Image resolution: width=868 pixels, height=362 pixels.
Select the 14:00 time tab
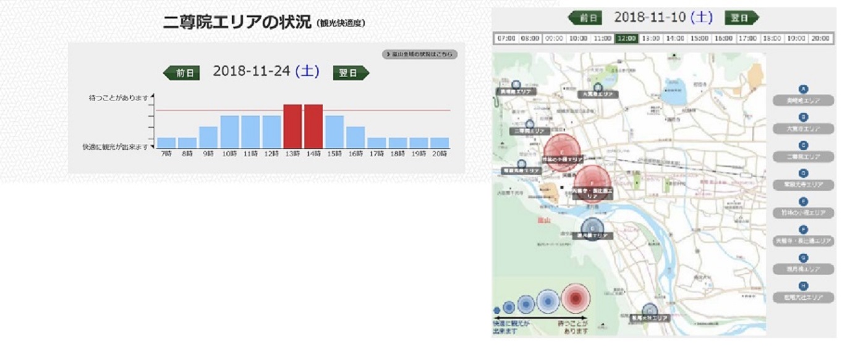(674, 38)
